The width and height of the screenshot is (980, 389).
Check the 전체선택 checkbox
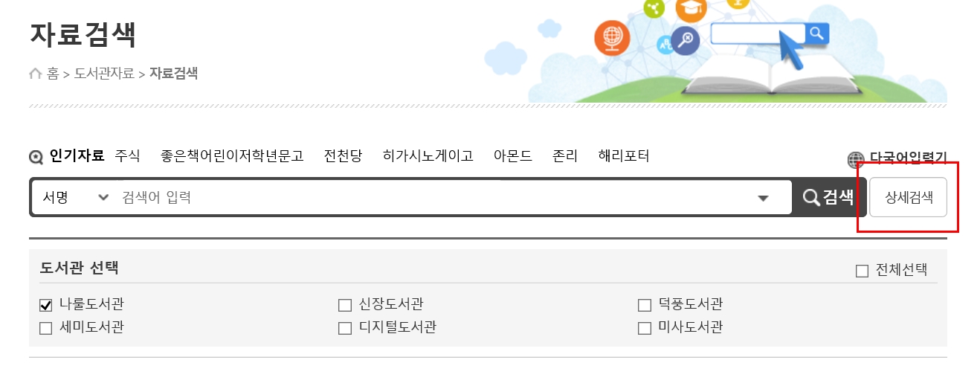(x=862, y=271)
